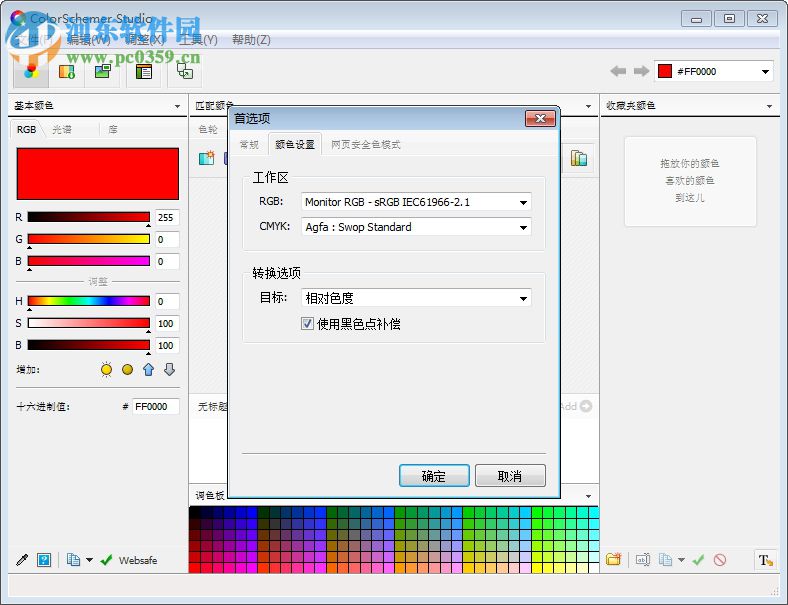
Task: Close the 首选项 dialog
Action: click(540, 119)
